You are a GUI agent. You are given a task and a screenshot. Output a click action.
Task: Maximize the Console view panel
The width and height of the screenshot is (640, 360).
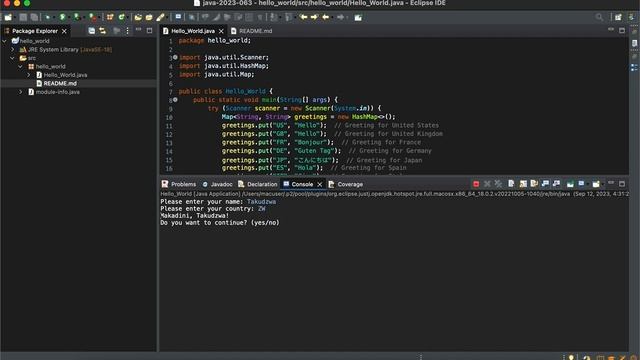[622, 184]
